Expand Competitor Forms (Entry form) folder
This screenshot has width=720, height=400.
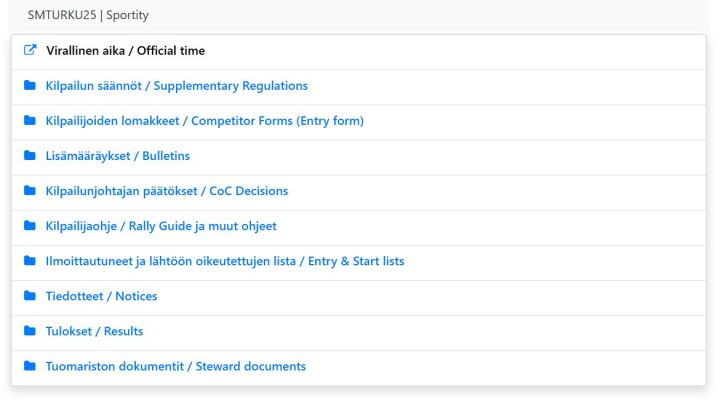coord(205,121)
